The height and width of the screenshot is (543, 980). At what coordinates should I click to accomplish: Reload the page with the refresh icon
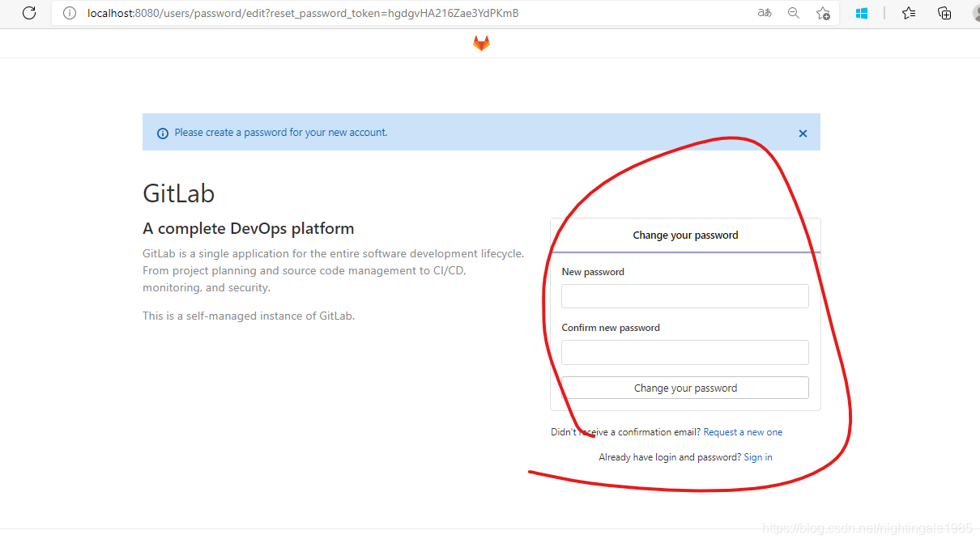pos(29,13)
